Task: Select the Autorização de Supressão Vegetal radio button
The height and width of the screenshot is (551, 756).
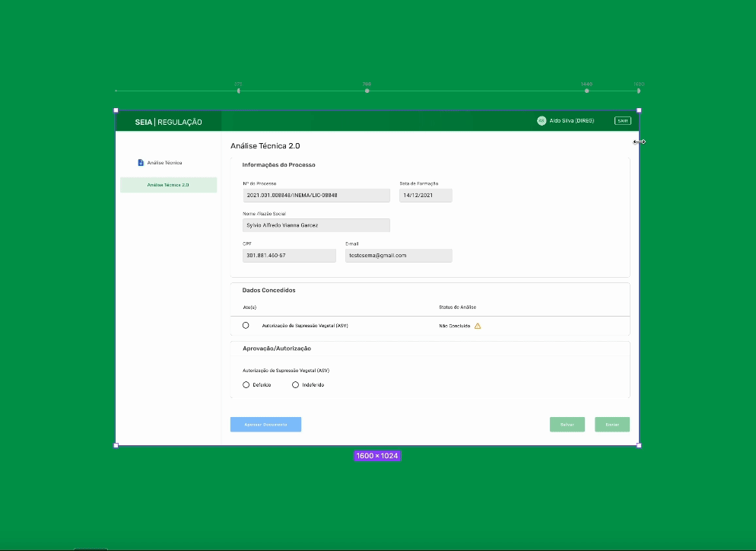Action: pos(245,325)
